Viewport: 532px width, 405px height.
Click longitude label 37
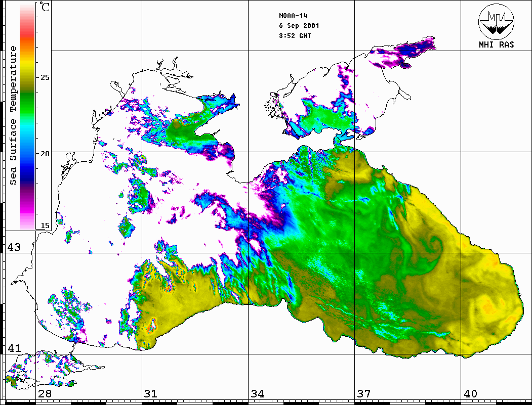pos(364,394)
